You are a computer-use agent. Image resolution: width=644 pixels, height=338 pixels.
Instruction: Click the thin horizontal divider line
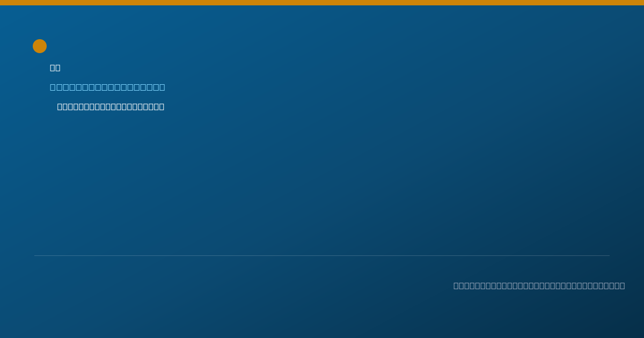pos(322,255)
